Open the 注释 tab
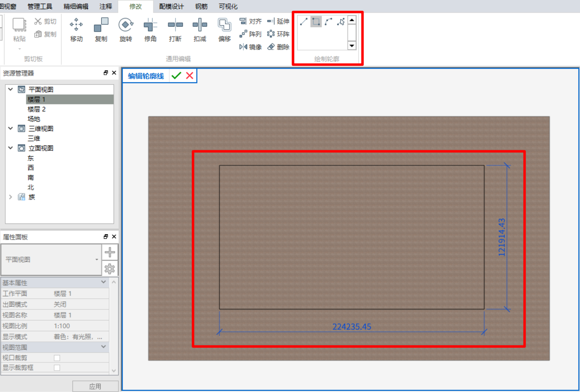The image size is (580, 392). (106, 7)
